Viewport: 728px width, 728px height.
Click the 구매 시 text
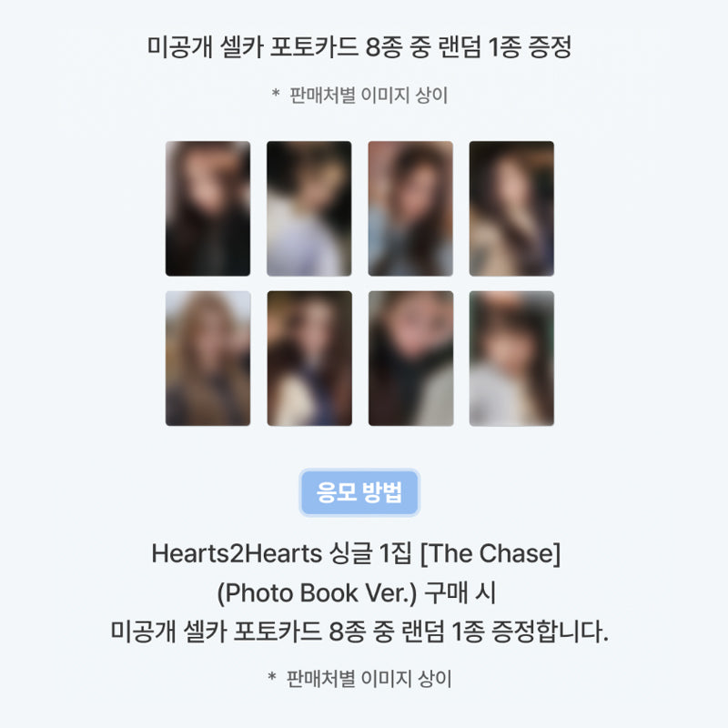tap(460, 593)
